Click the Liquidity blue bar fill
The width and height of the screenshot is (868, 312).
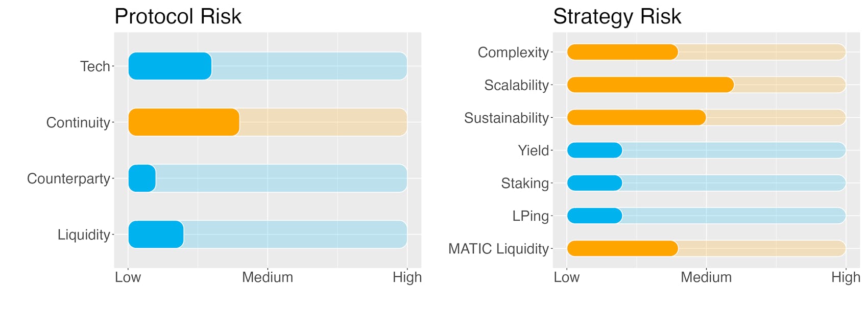tap(156, 234)
